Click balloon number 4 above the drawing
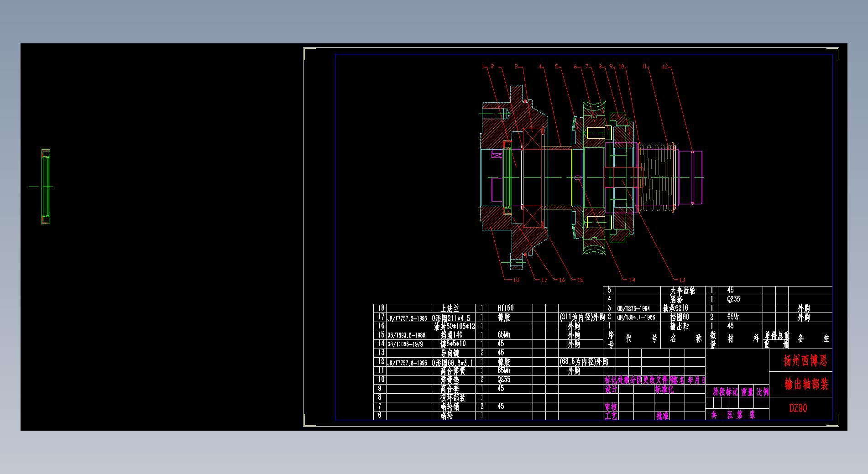The height and width of the screenshot is (474, 868). pos(540,67)
